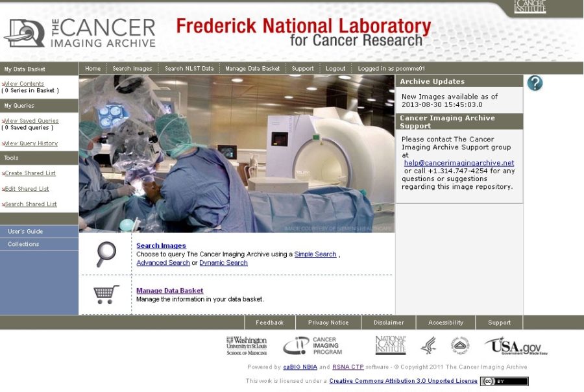Open Collections in the sidebar
Image resolution: width=584 pixels, height=392 pixels.
(x=39, y=245)
